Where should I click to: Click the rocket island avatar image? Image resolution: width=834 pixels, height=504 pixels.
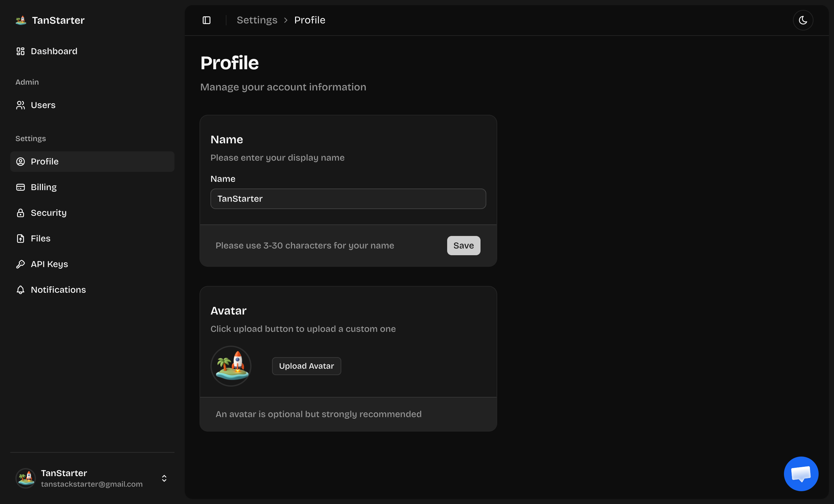[x=231, y=366]
